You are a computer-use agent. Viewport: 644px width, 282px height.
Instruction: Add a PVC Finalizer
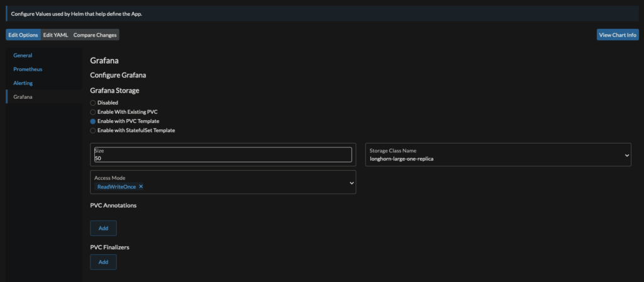[x=103, y=262]
